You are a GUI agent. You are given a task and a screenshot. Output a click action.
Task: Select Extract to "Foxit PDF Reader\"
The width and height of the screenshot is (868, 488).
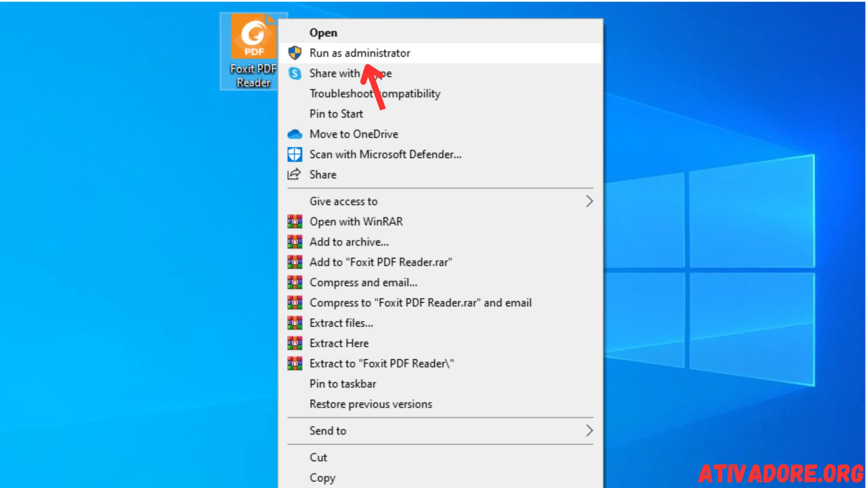(440, 364)
